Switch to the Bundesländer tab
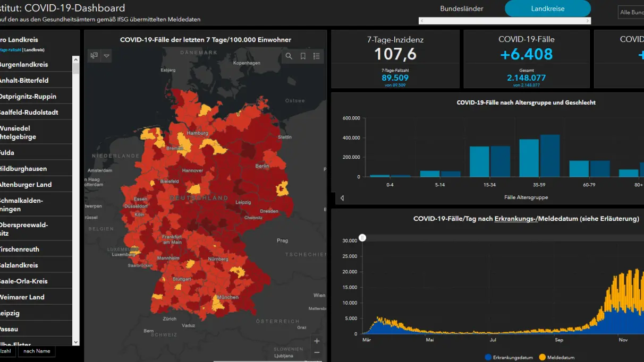This screenshot has width=644, height=362. click(462, 9)
